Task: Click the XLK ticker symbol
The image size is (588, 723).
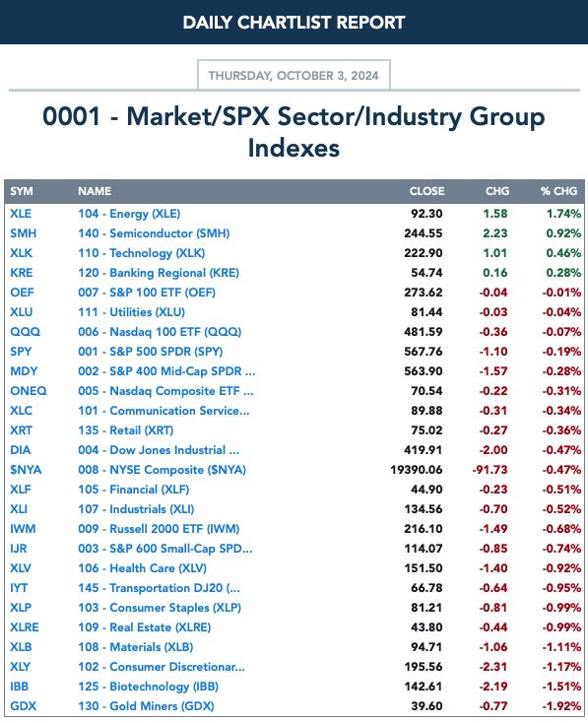Action: [22, 253]
